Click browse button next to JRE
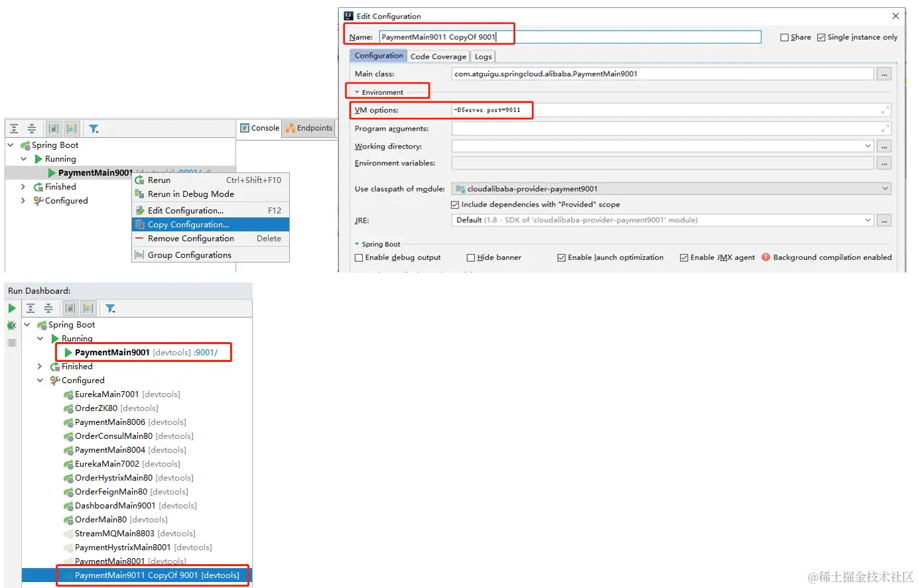Screen dimensions: 918x588 pyautogui.click(x=884, y=220)
